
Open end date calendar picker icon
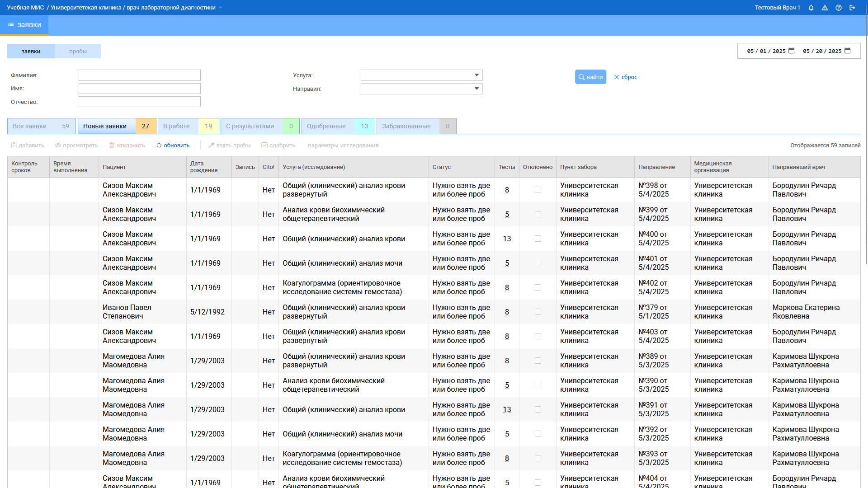click(x=848, y=51)
